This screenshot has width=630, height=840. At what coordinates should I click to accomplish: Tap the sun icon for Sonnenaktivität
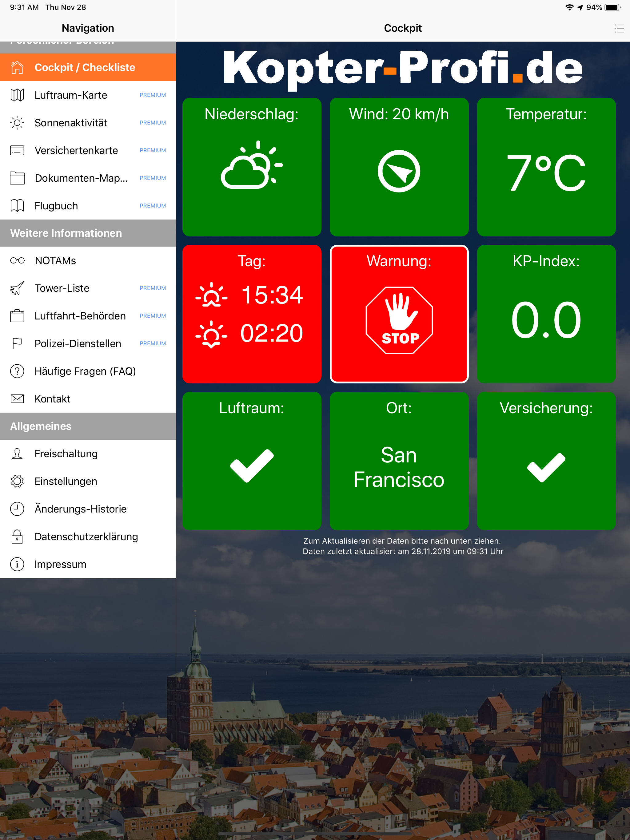tap(17, 123)
